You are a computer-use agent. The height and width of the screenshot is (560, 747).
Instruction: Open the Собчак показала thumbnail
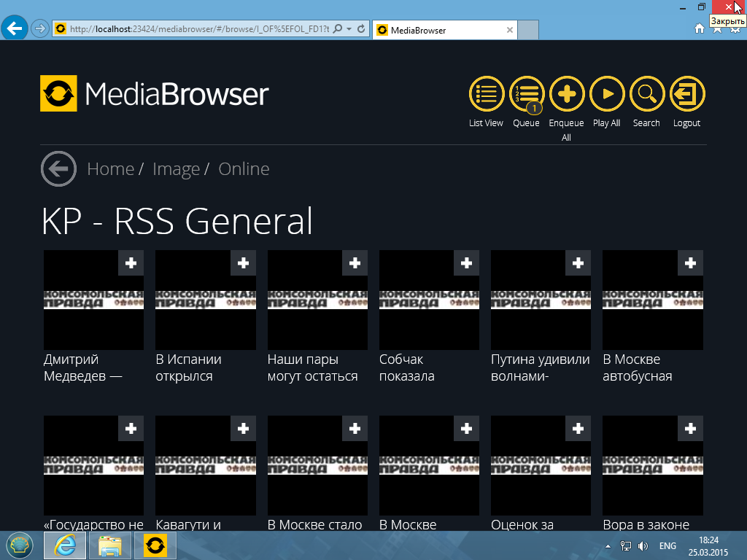point(429,300)
